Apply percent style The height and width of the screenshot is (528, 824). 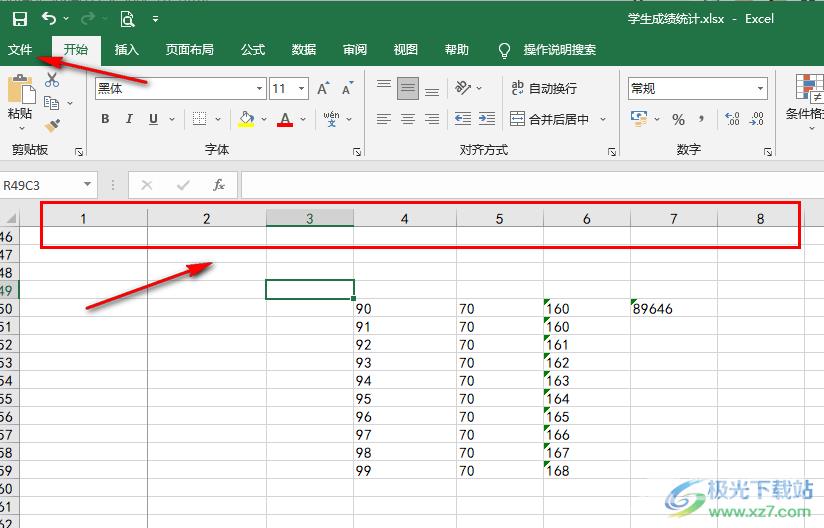coord(678,119)
